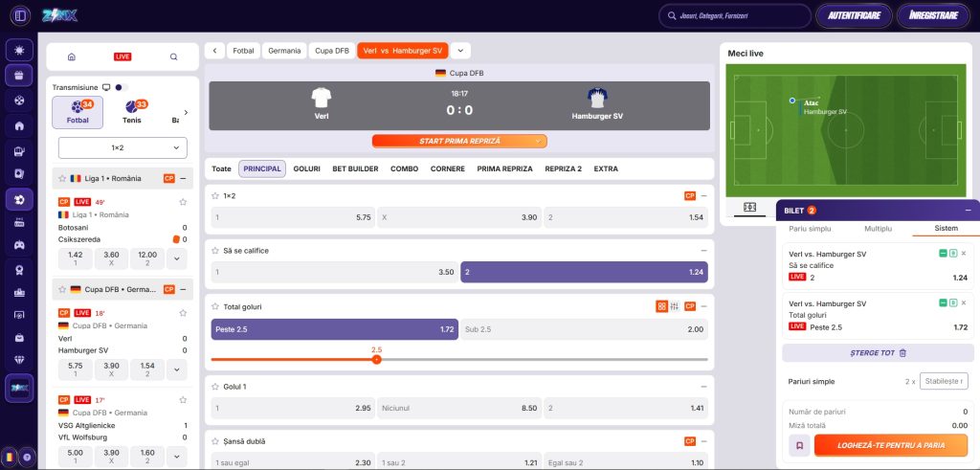Expand more odds for Verl match in list

coord(177,369)
